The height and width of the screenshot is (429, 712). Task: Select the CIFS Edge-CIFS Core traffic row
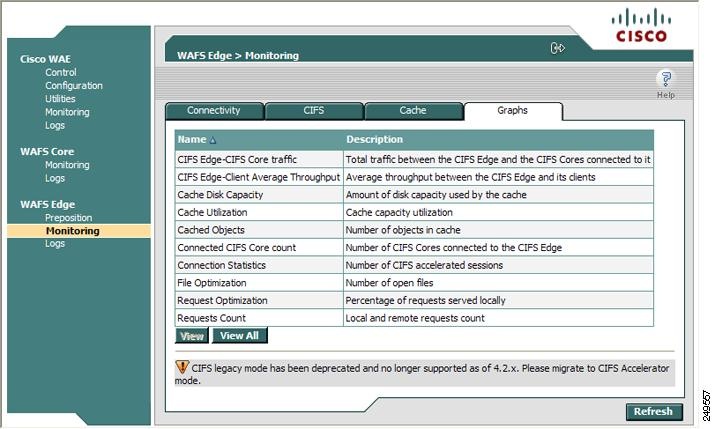tap(414, 159)
